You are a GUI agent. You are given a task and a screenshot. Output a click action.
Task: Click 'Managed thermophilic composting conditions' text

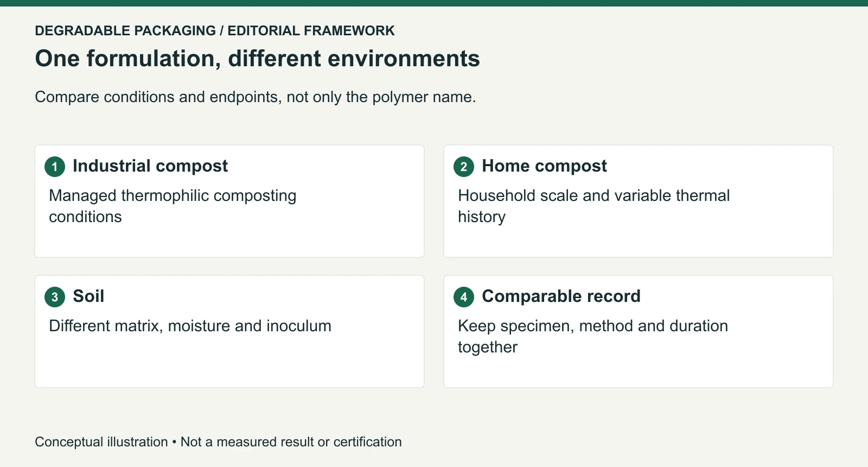(173, 206)
